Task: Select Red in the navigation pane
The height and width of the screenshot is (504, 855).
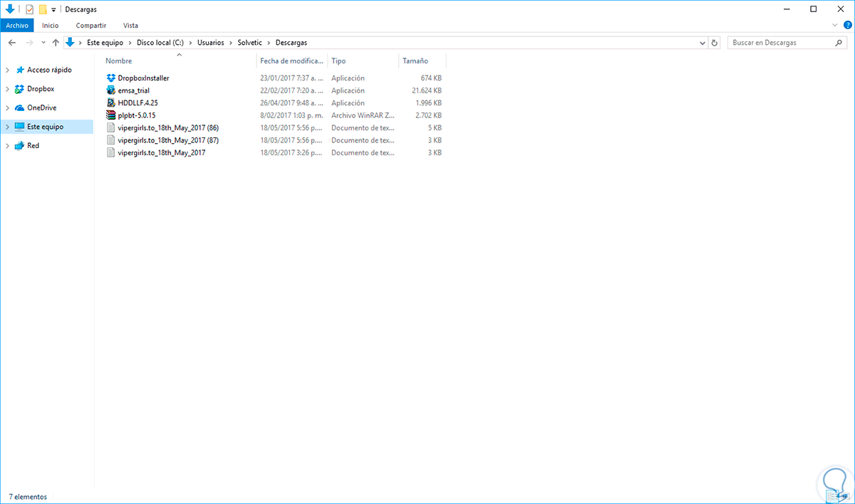Action: (33, 145)
